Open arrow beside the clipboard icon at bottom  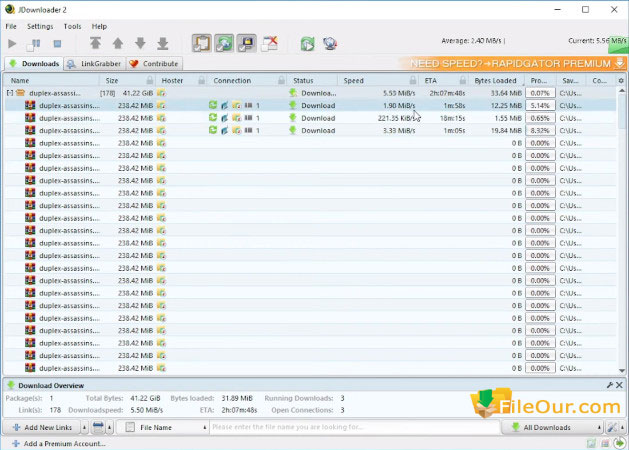pos(110,428)
